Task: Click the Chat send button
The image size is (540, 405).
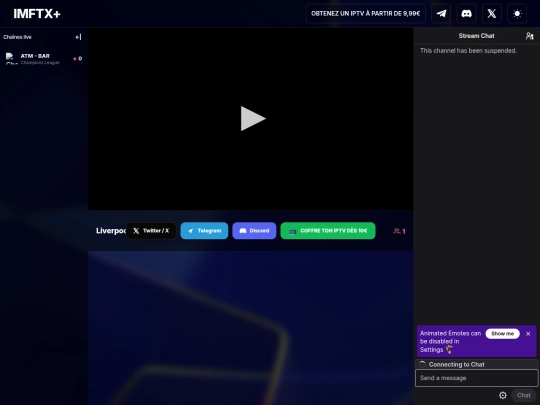Action: 523,395
